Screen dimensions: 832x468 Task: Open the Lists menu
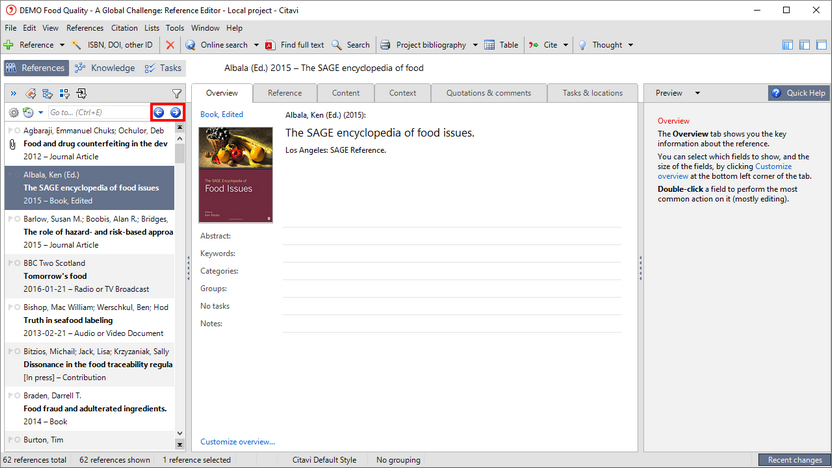[152, 28]
